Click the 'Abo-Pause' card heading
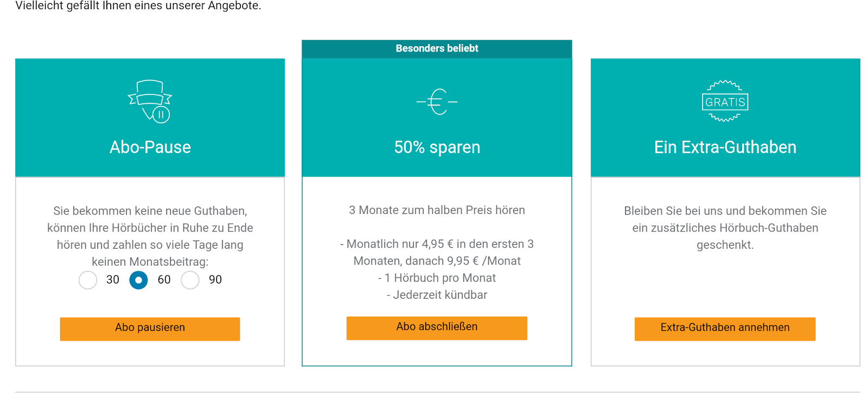The height and width of the screenshot is (409, 868). [150, 147]
